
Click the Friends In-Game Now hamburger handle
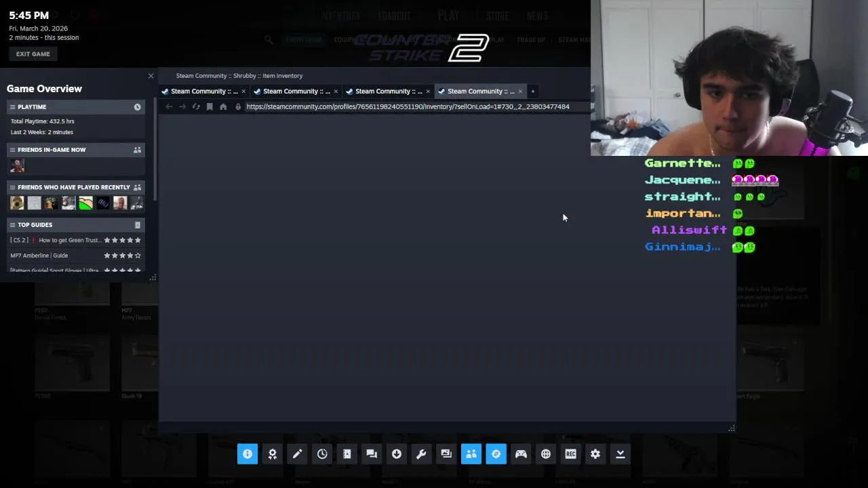click(12, 150)
